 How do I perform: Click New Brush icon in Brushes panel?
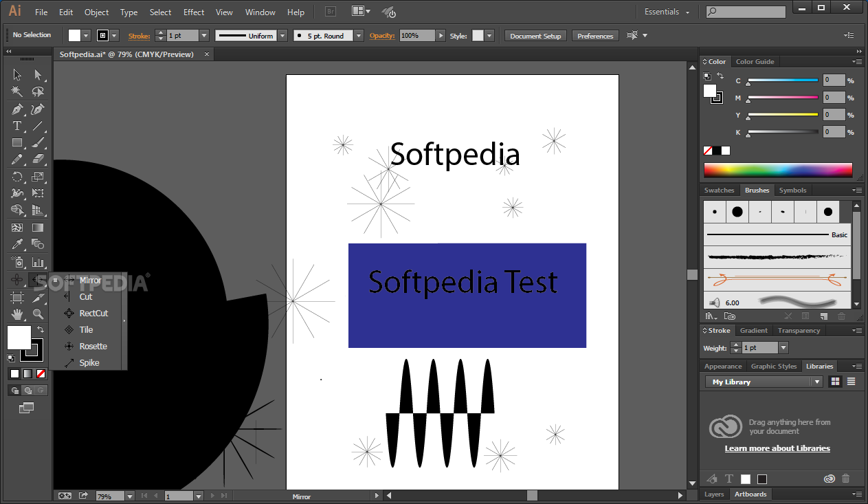point(824,316)
